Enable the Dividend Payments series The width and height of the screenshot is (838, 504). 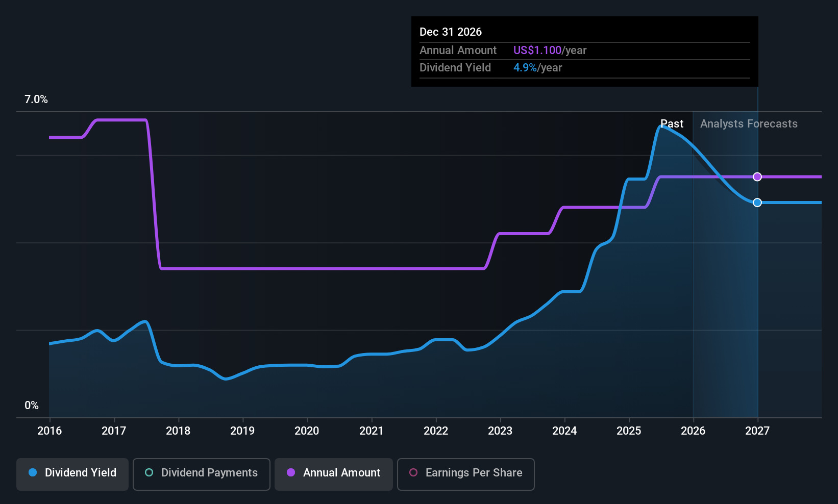pyautogui.click(x=202, y=474)
